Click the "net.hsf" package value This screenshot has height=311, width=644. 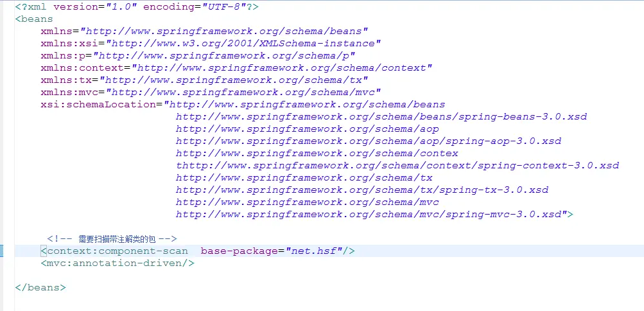pyautogui.click(x=314, y=251)
